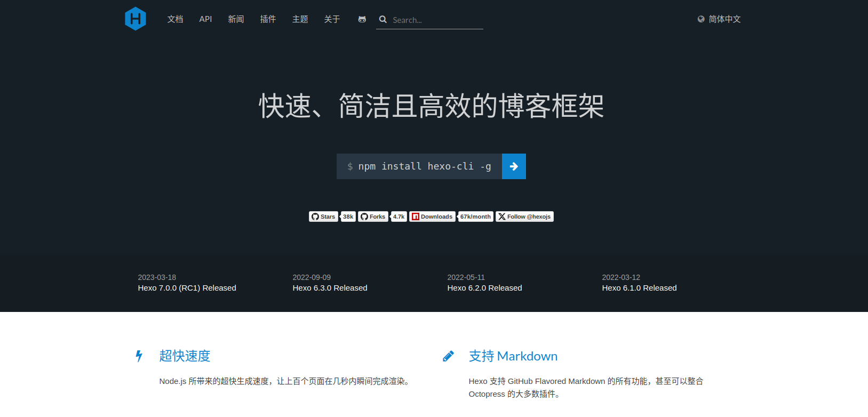
Task: Click the pencil Markdown icon
Action: coord(448,356)
